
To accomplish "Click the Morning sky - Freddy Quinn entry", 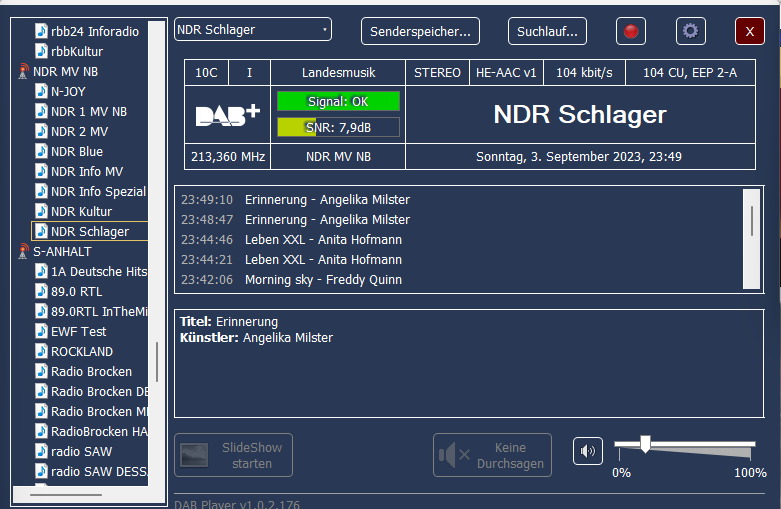I will point(291,279).
